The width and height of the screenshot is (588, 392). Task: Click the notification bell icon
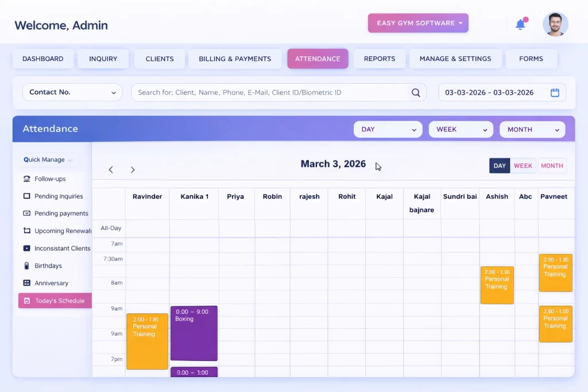point(521,24)
